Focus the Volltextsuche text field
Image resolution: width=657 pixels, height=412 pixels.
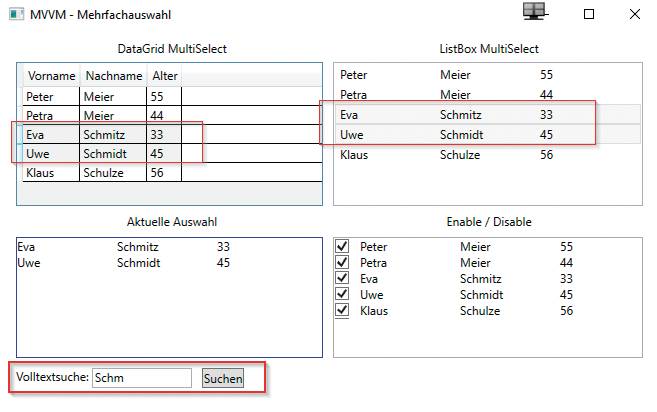click(x=142, y=378)
